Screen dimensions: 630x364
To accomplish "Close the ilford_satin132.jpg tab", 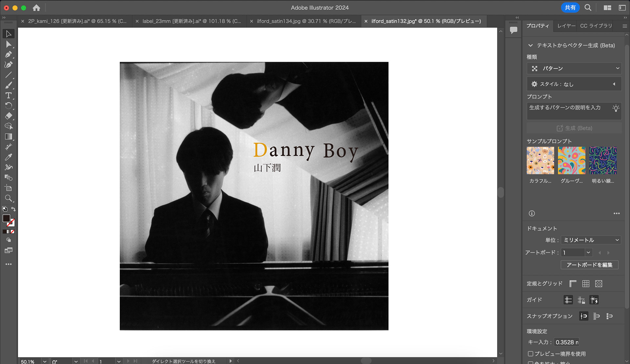I will pos(366,21).
